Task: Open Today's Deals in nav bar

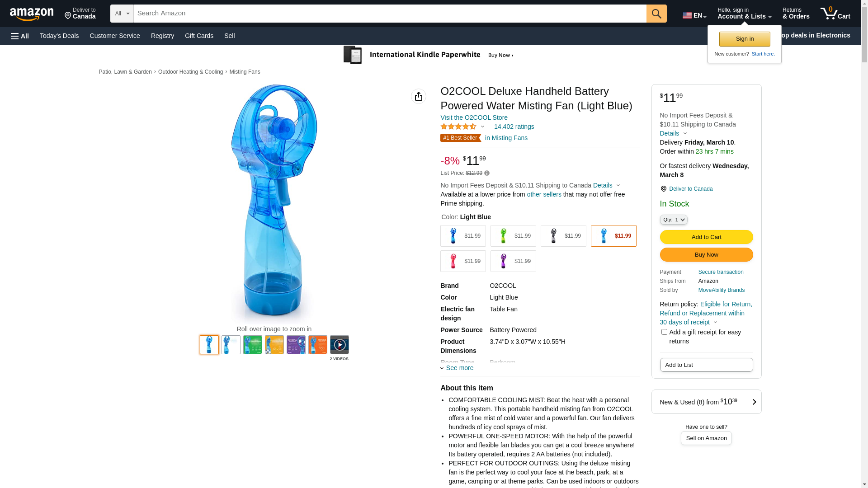Action: (59, 36)
